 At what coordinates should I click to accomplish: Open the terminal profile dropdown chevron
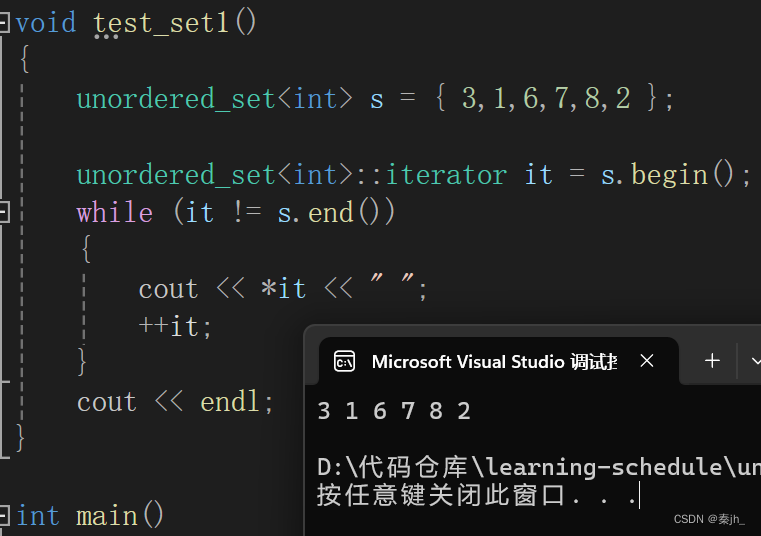point(753,361)
